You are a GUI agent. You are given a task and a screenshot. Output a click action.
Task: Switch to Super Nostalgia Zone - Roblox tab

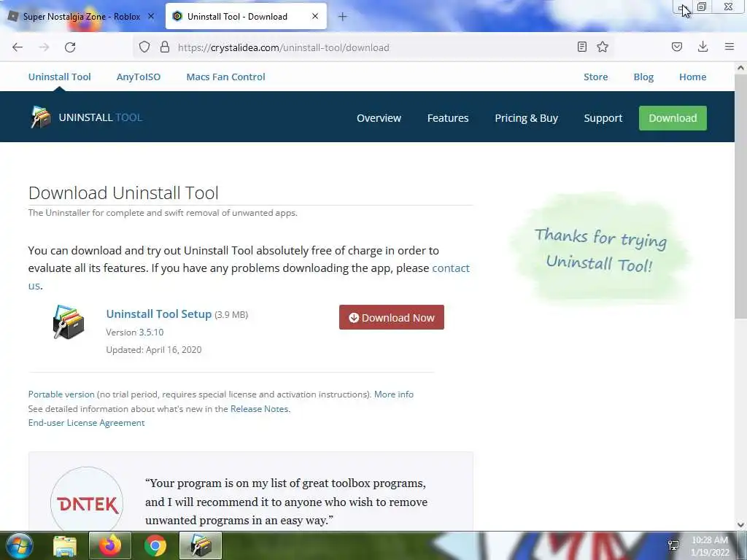(x=81, y=16)
